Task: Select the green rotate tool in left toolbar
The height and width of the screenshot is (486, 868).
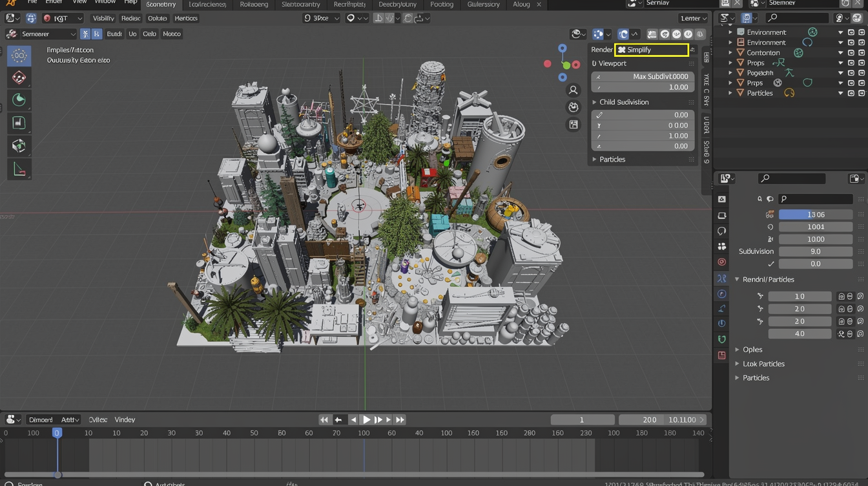Action: (19, 100)
